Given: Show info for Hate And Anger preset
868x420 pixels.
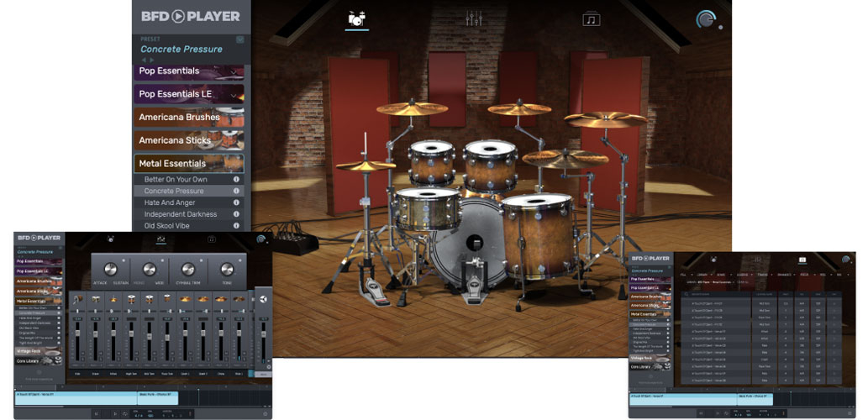Looking at the screenshot, I should pyautogui.click(x=236, y=202).
